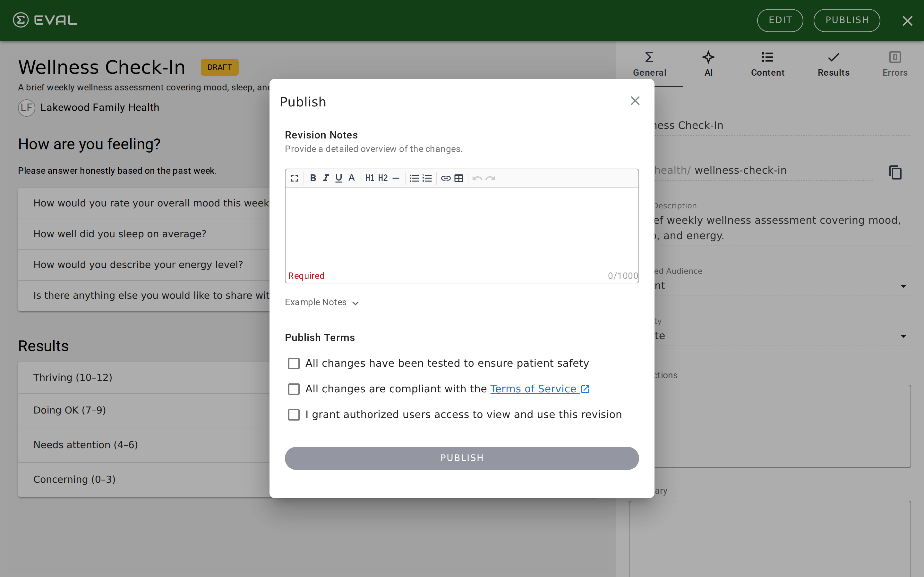
Task: Click the EDIT button in the header
Action: pyautogui.click(x=780, y=20)
